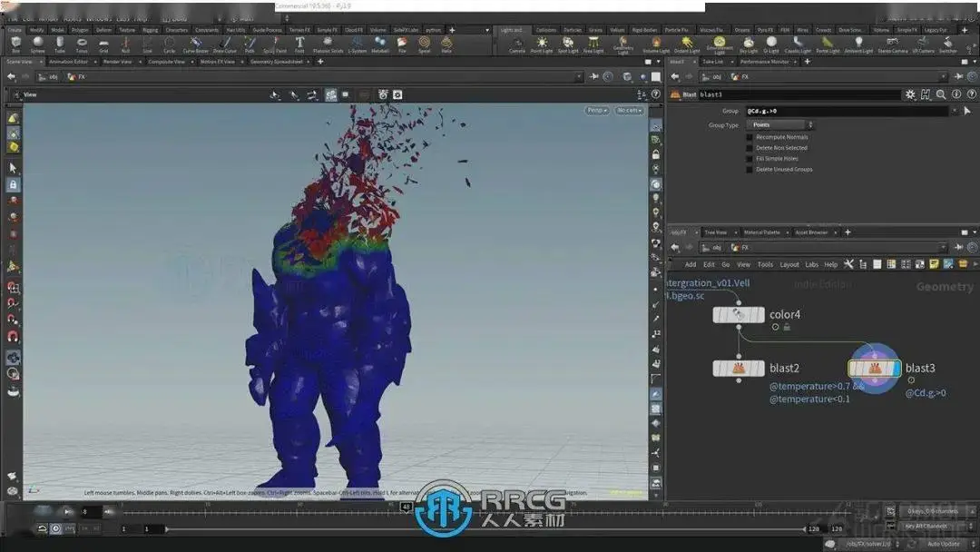
Task: Click the Camera shelf tool
Action: (x=517, y=44)
